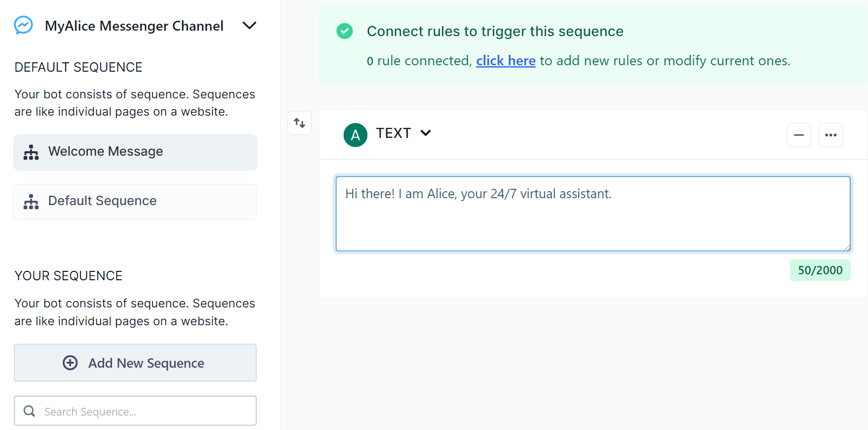Open the block's three-dot options menu
868x430 pixels.
pos(831,135)
